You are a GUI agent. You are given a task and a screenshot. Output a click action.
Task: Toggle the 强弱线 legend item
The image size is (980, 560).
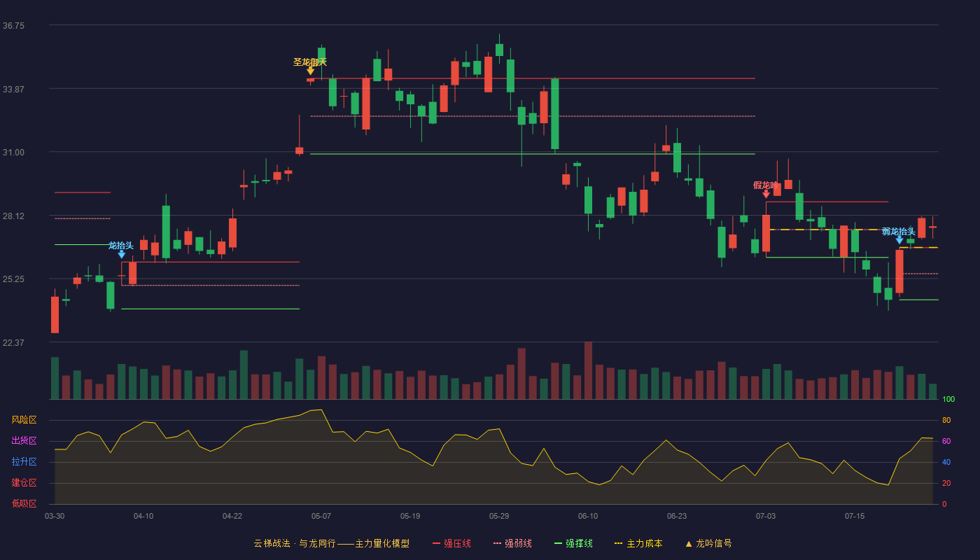tap(512, 543)
